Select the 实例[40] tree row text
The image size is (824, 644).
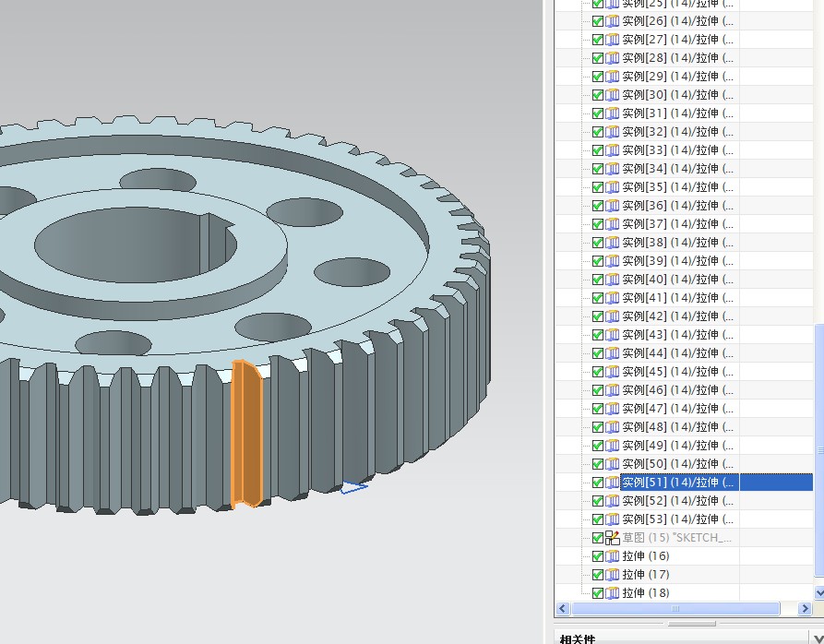pyautogui.click(x=678, y=280)
